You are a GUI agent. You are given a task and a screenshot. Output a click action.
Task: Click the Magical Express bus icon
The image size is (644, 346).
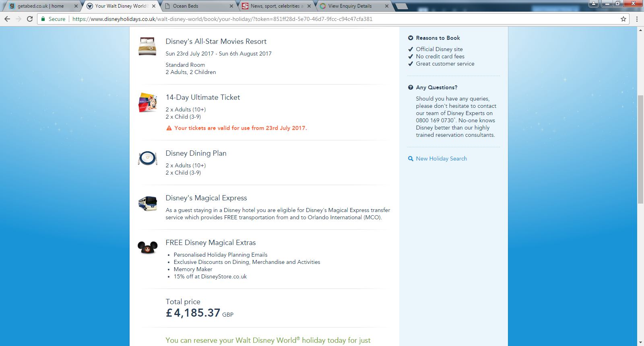tap(147, 204)
